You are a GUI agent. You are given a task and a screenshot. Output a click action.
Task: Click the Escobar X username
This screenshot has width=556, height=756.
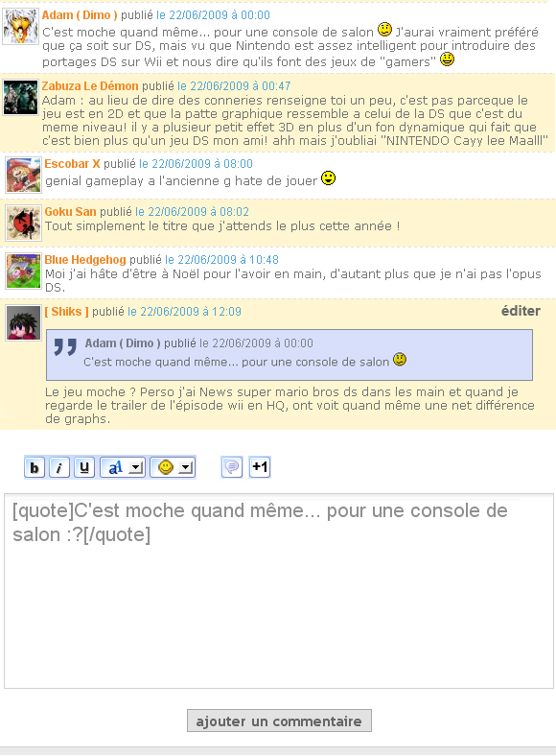(72, 164)
